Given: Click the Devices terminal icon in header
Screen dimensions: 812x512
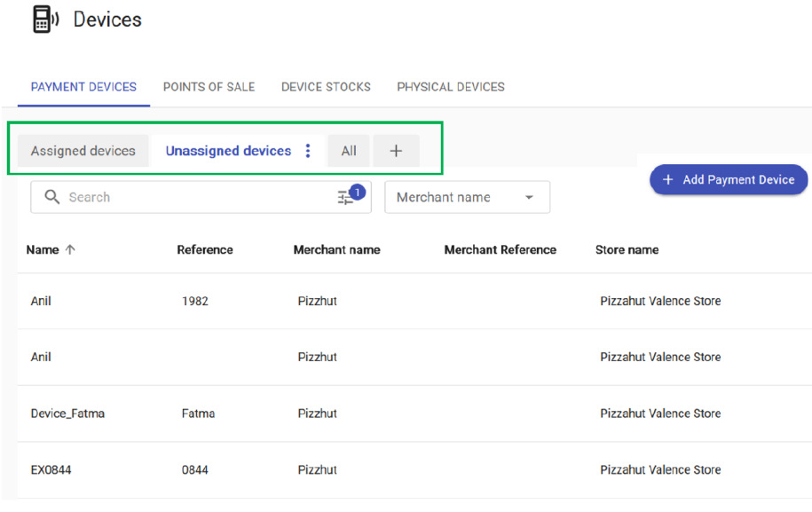Looking at the screenshot, I should [x=44, y=20].
